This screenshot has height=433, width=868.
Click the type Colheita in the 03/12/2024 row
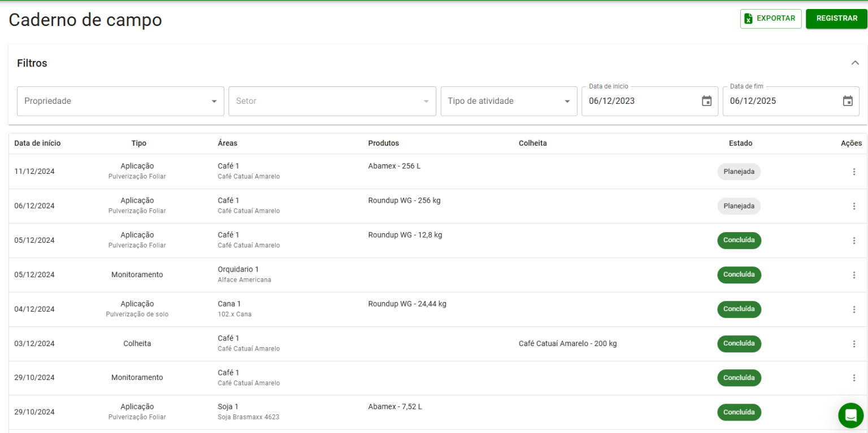tap(137, 343)
